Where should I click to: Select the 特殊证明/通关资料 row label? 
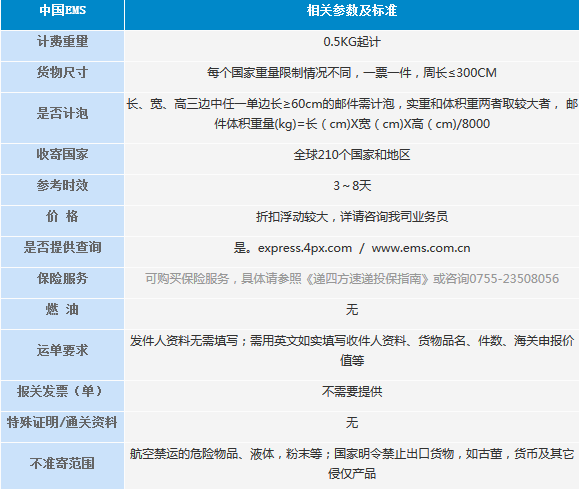click(62, 422)
